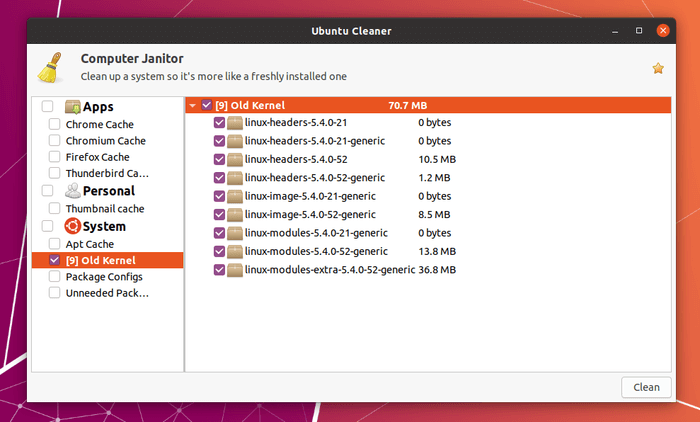Click package icon beside linux-headers-5.4.0-21-generic
Viewport: 700px width, 422px height.
click(x=235, y=141)
